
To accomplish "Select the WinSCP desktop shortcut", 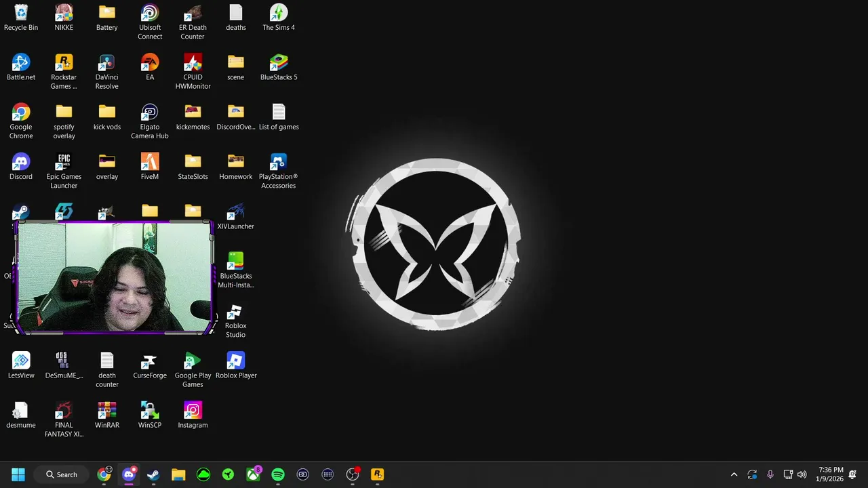I will coord(150,415).
